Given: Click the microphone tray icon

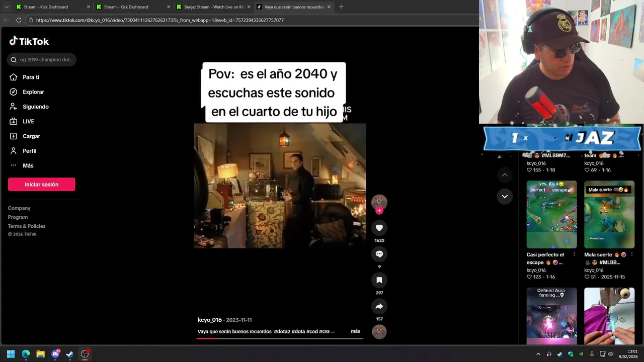Looking at the screenshot, I should pyautogui.click(x=592, y=354).
